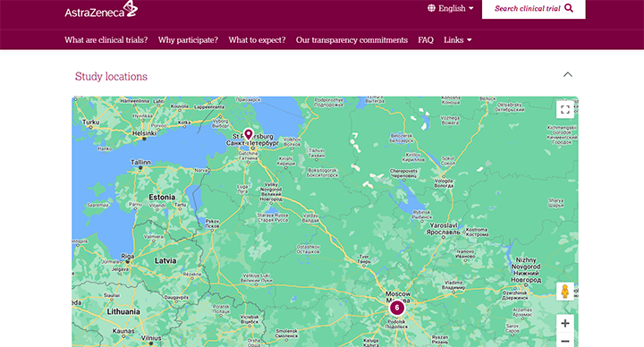644x347 pixels.
Task: Select the Pegman street view icon
Action: [x=565, y=292]
